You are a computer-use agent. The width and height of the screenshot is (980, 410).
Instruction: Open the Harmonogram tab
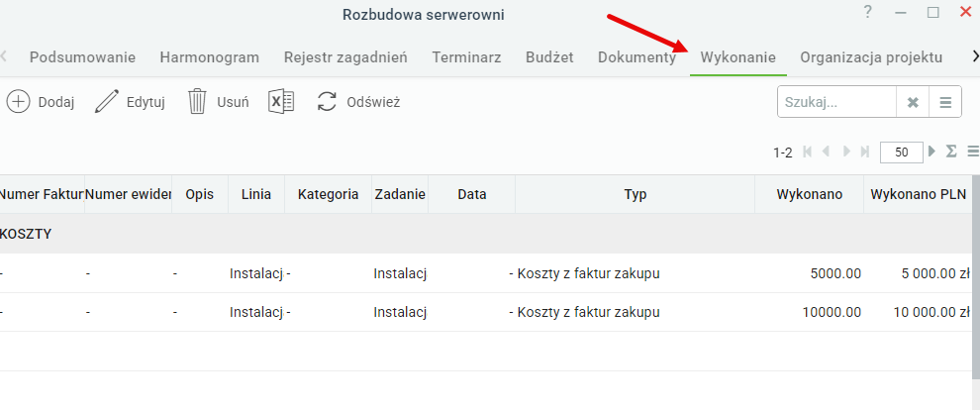pos(210,57)
